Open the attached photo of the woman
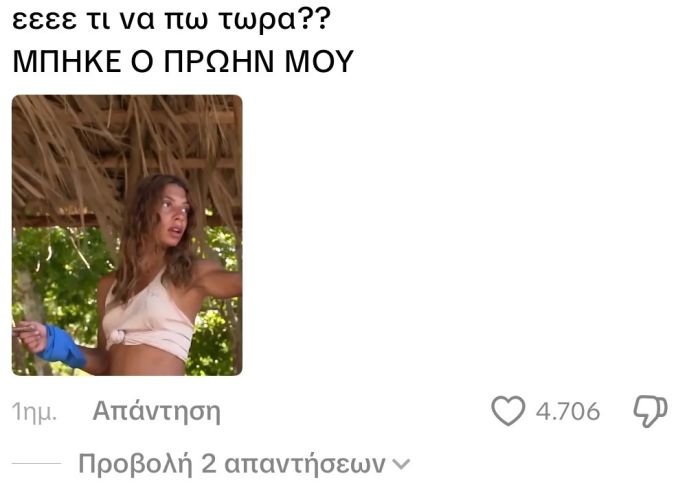 pos(127,235)
